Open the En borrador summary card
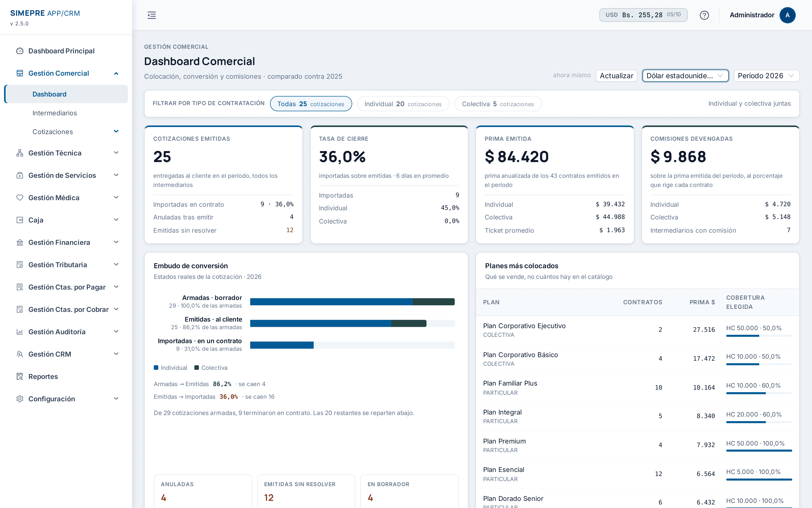Image resolution: width=812 pixels, height=508 pixels. (x=409, y=491)
